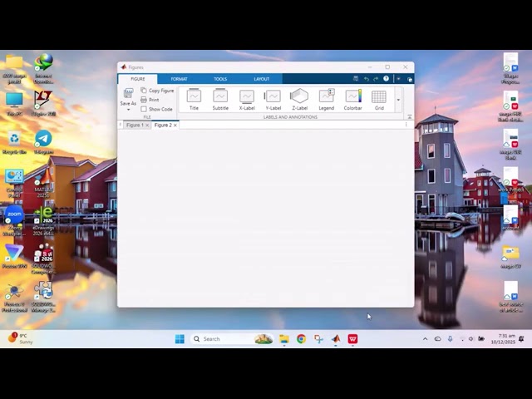Viewport: 532px width, 399px height.
Task: Insert a Legend into the figure
Action: [x=326, y=100]
